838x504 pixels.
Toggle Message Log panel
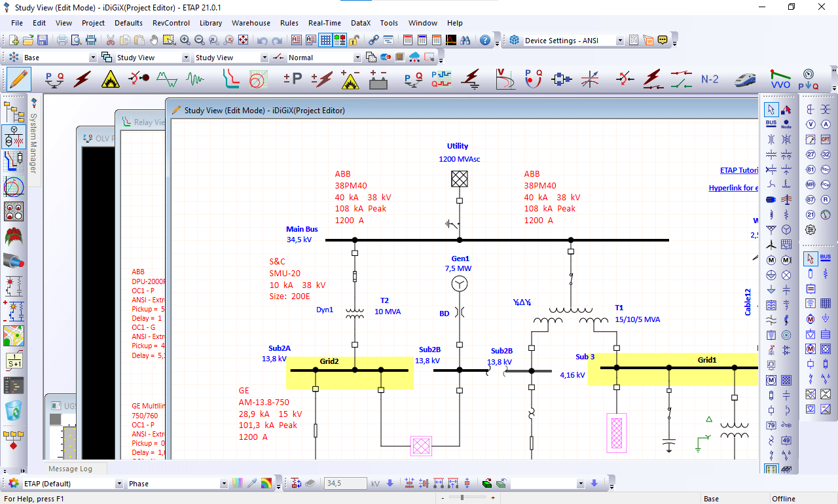point(70,469)
